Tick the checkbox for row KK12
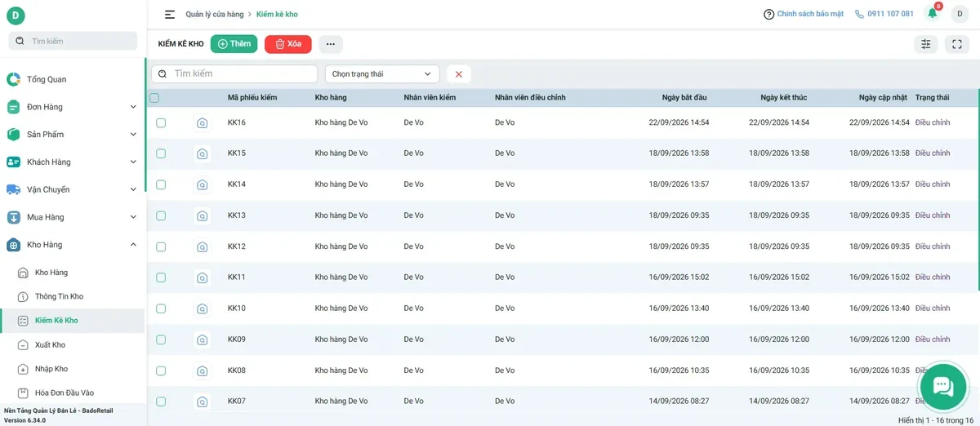 pyautogui.click(x=161, y=246)
